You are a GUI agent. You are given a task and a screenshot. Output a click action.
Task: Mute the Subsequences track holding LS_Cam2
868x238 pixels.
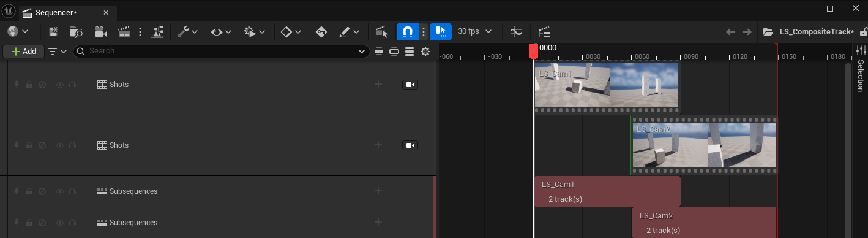coord(42,223)
